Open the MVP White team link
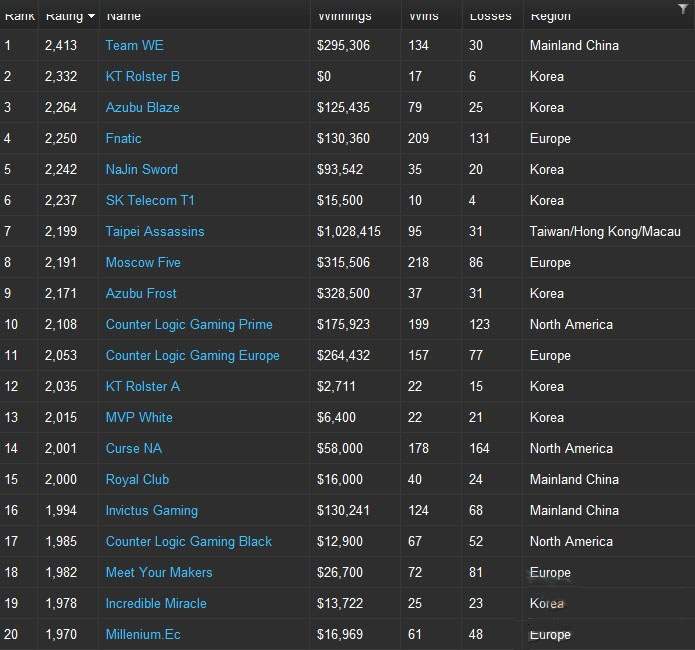 click(139, 418)
